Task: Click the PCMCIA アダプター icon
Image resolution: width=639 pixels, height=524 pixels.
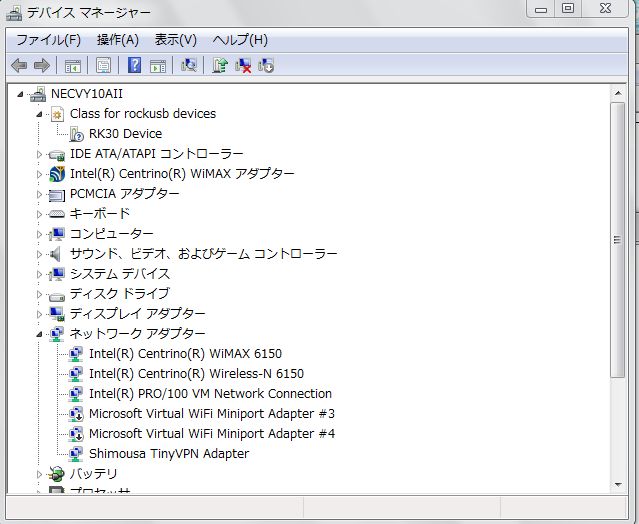Action: tap(56, 195)
